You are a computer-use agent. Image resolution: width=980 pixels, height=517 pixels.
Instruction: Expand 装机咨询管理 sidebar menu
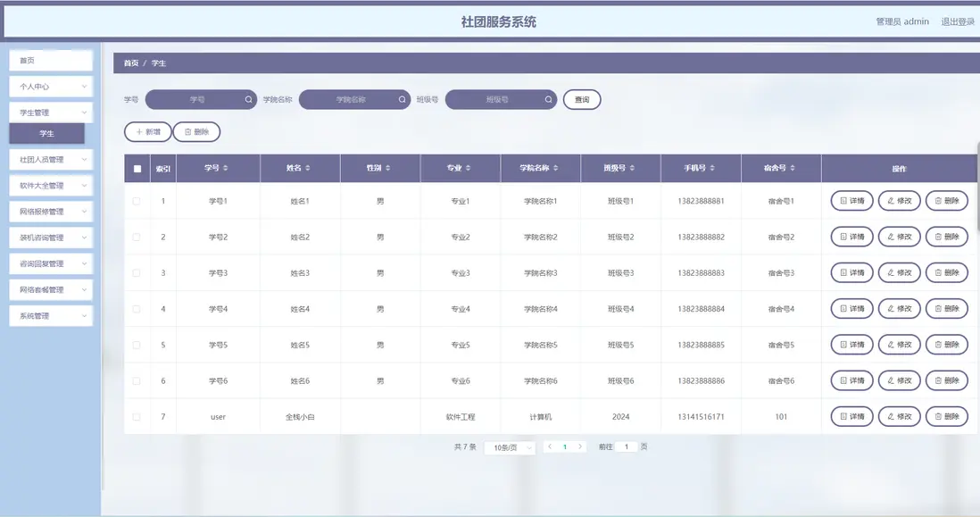tap(51, 238)
